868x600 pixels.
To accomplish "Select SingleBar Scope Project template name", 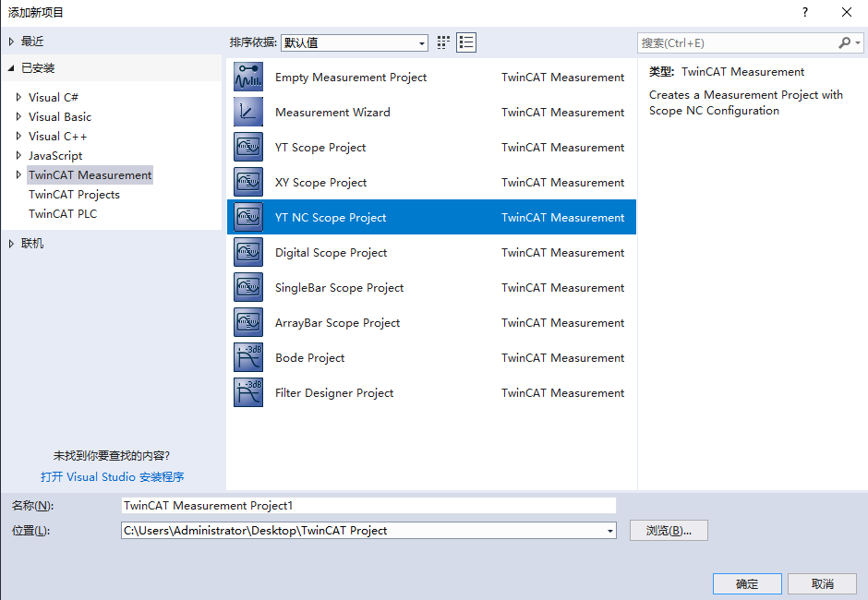I will click(x=339, y=287).
